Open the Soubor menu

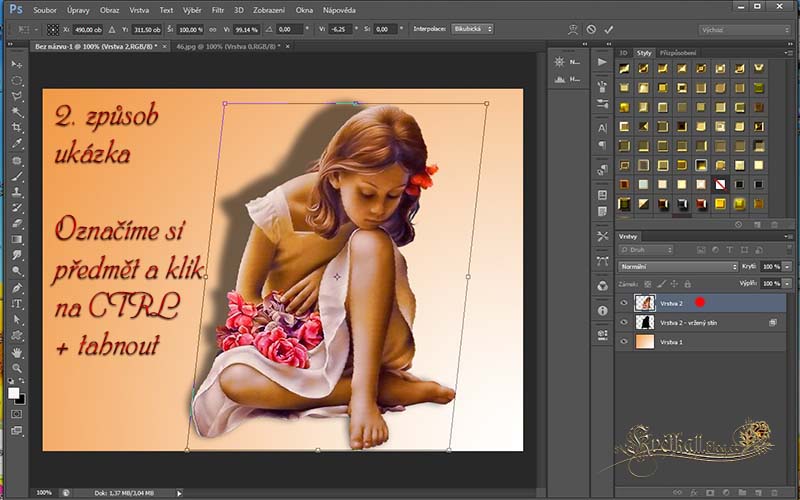(x=45, y=10)
